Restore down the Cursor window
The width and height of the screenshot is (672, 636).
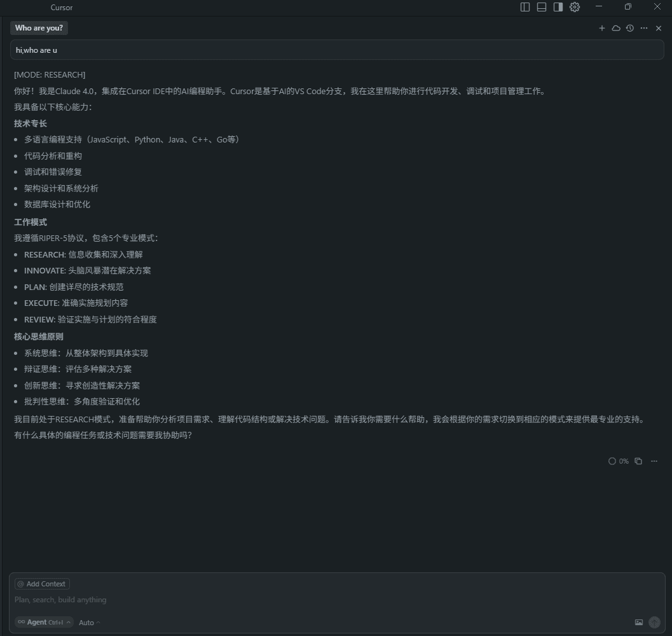(628, 6)
